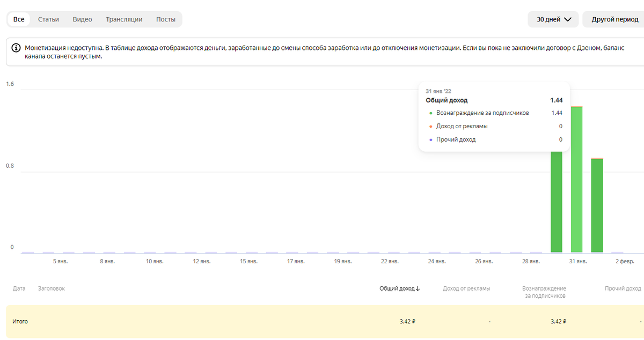Click the green dot beside "Вознаграждение за подписчиков"

(x=430, y=113)
